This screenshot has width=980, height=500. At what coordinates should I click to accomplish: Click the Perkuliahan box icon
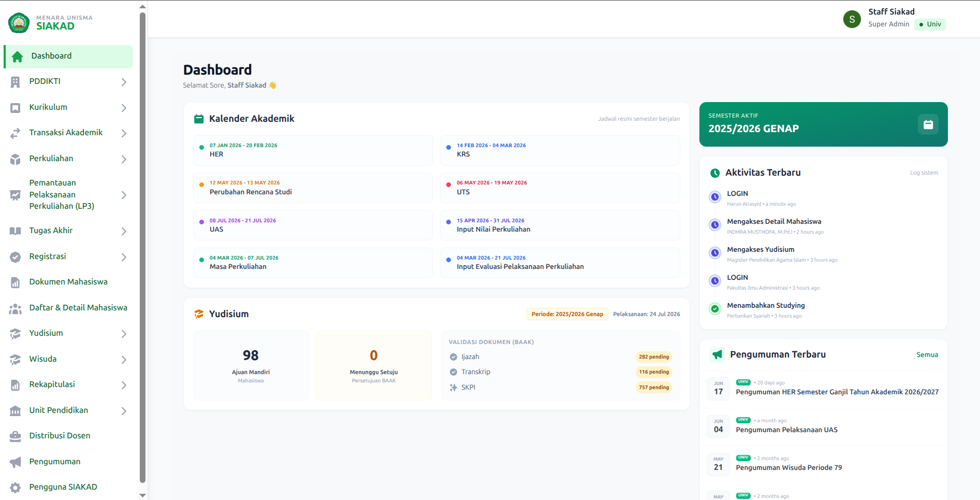click(x=16, y=159)
